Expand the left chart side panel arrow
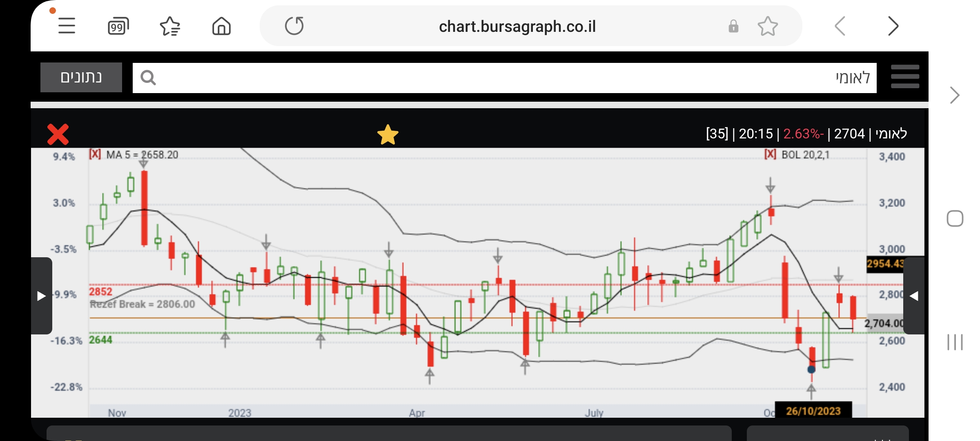The width and height of the screenshot is (980, 441). pos(41,296)
